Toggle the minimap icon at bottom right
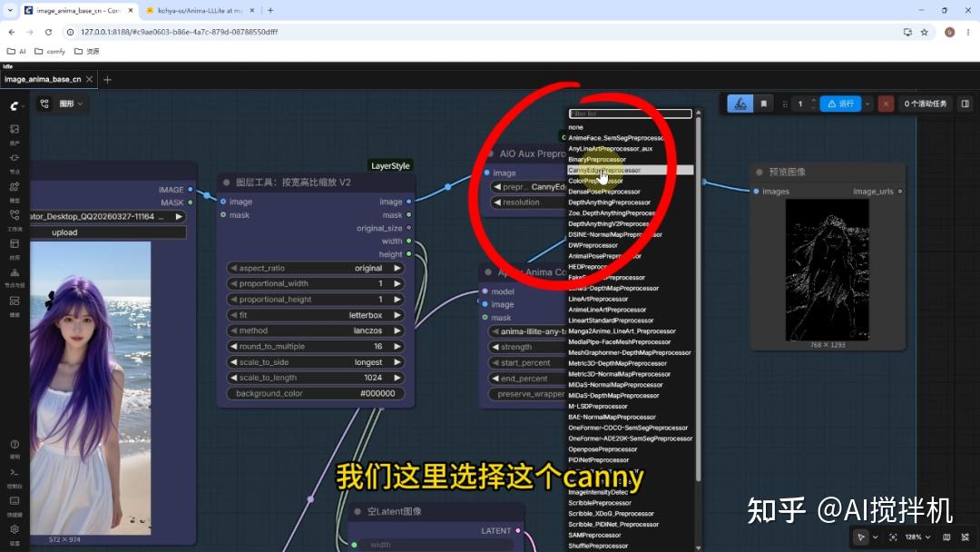980x552 pixels. (946, 537)
